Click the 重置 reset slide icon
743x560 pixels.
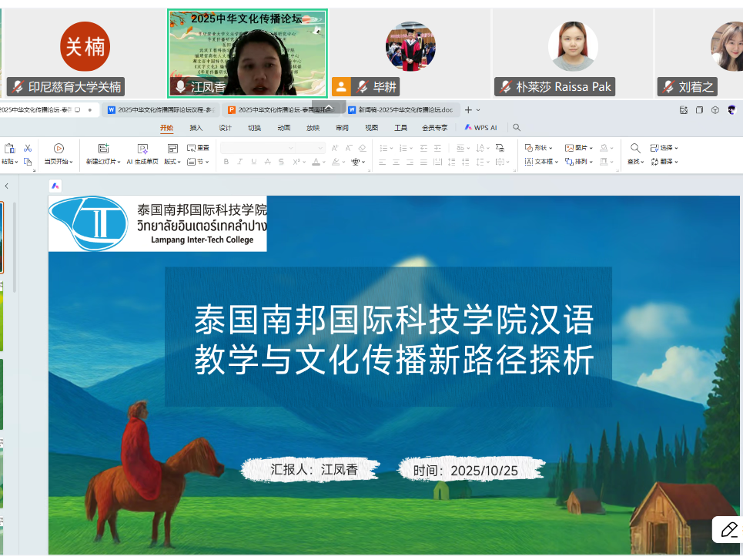(198, 148)
